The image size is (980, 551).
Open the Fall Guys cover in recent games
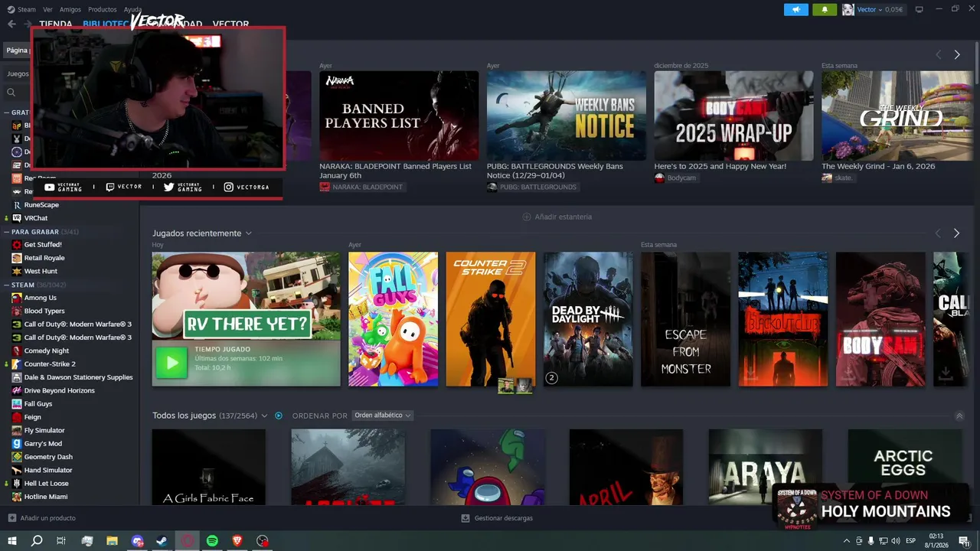tap(393, 319)
